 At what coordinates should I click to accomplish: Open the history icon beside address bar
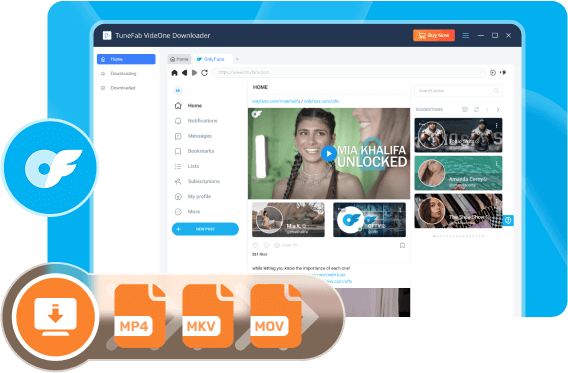[x=493, y=73]
